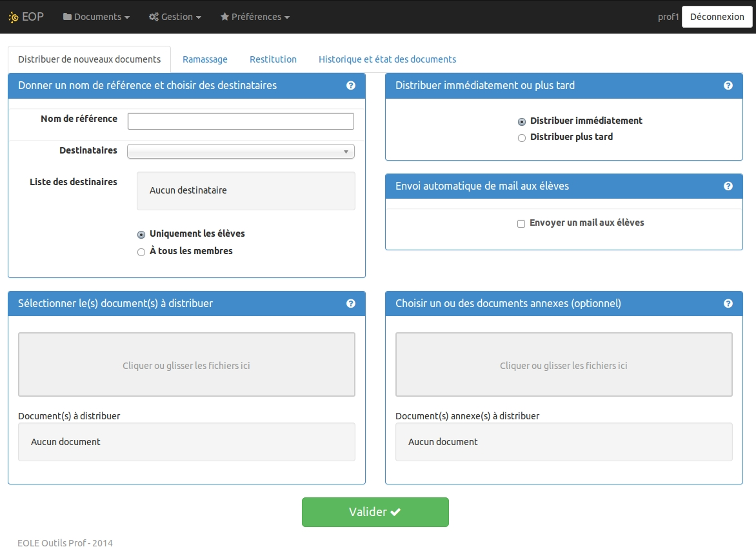
Task: Click the Liste des destinaires label
Action: [74, 182]
